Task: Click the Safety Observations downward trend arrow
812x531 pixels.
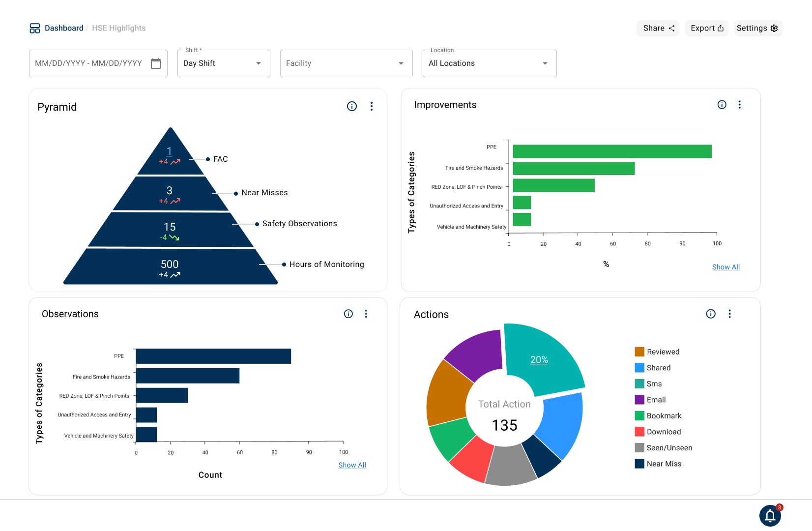Action: (174, 237)
